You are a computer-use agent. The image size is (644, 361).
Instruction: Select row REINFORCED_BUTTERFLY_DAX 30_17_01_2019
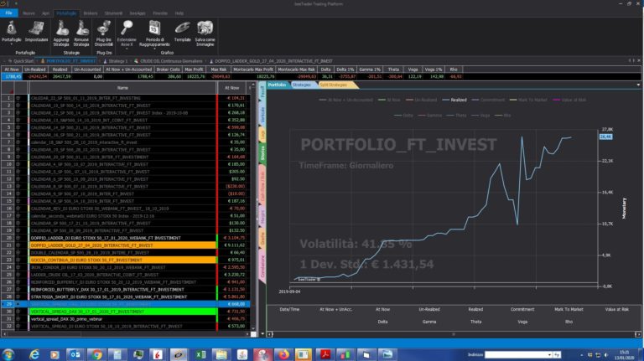(x=123, y=290)
